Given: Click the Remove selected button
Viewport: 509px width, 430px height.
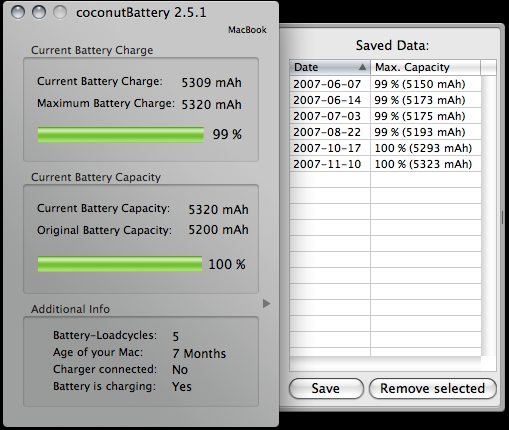Looking at the screenshot, I should tap(433, 388).
